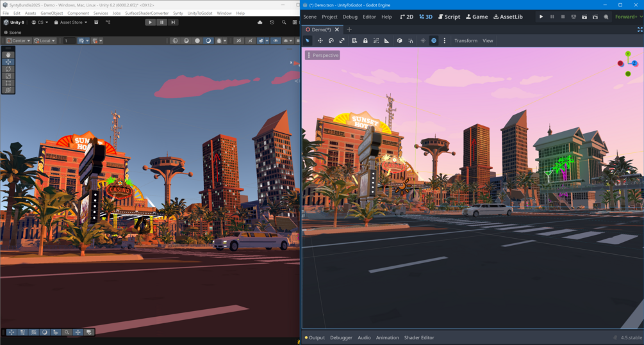
Task: Toggle Godot use snap icon
Action: (410, 40)
